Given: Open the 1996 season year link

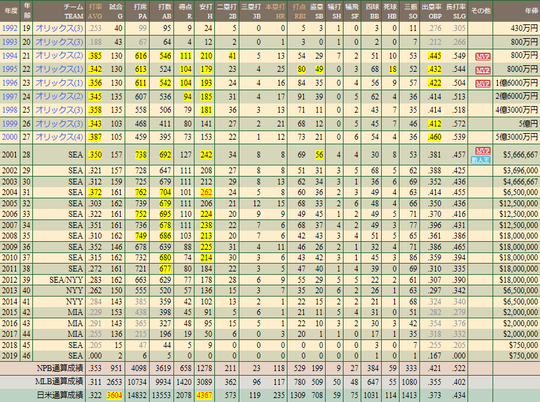Looking at the screenshot, I should point(10,83).
